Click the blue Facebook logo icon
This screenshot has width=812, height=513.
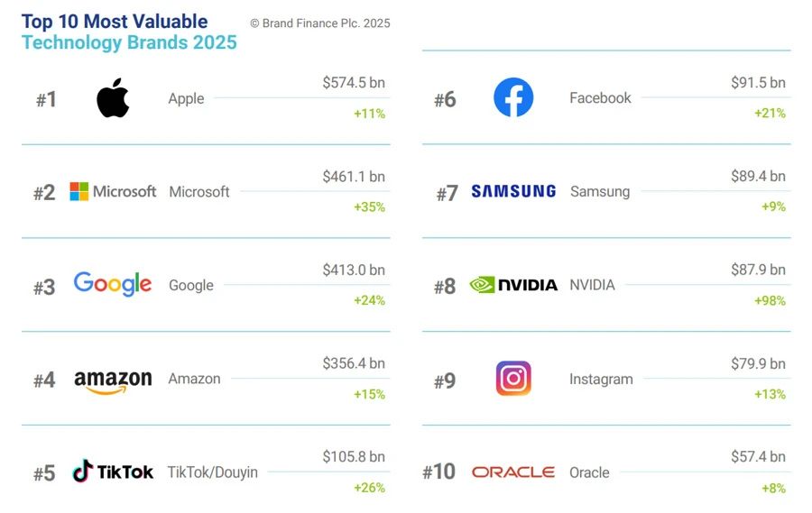(513, 97)
